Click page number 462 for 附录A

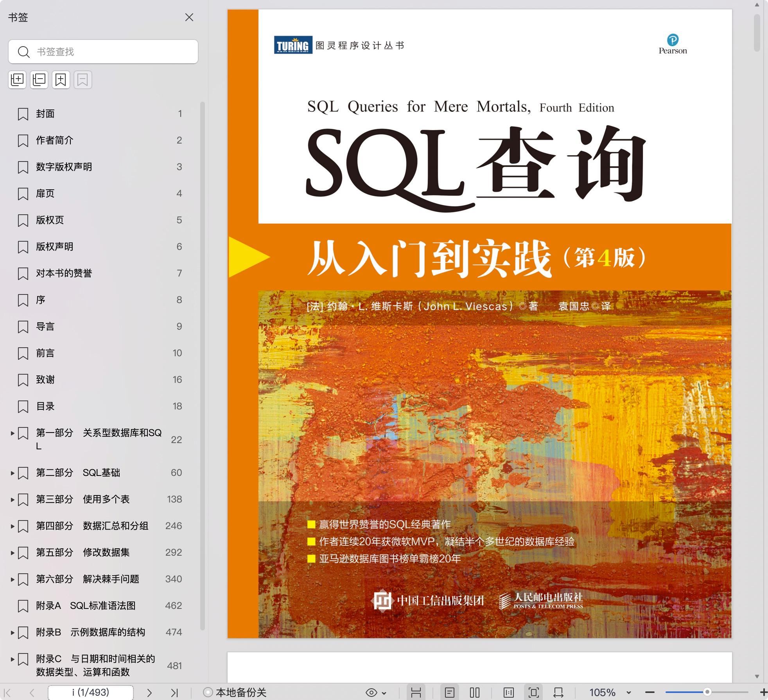174,606
